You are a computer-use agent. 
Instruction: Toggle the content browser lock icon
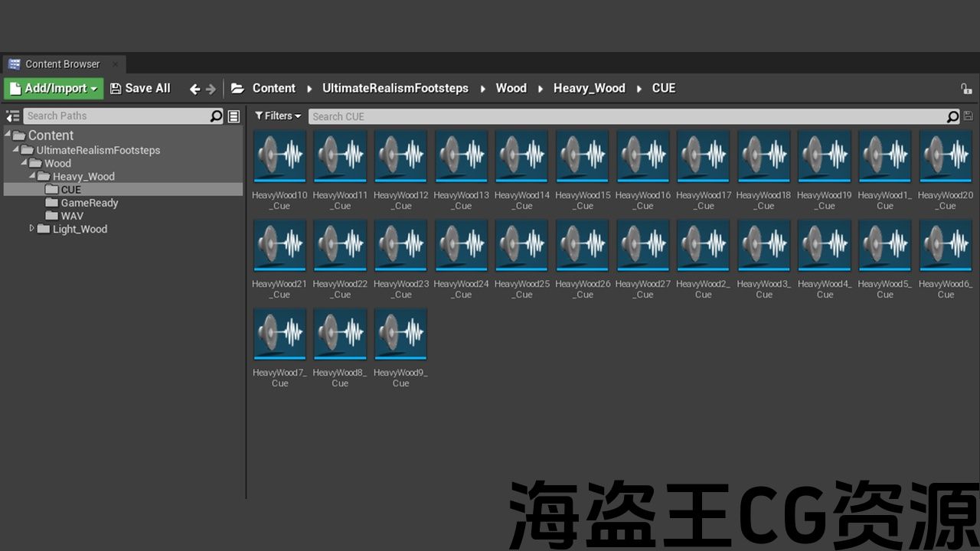tap(966, 89)
